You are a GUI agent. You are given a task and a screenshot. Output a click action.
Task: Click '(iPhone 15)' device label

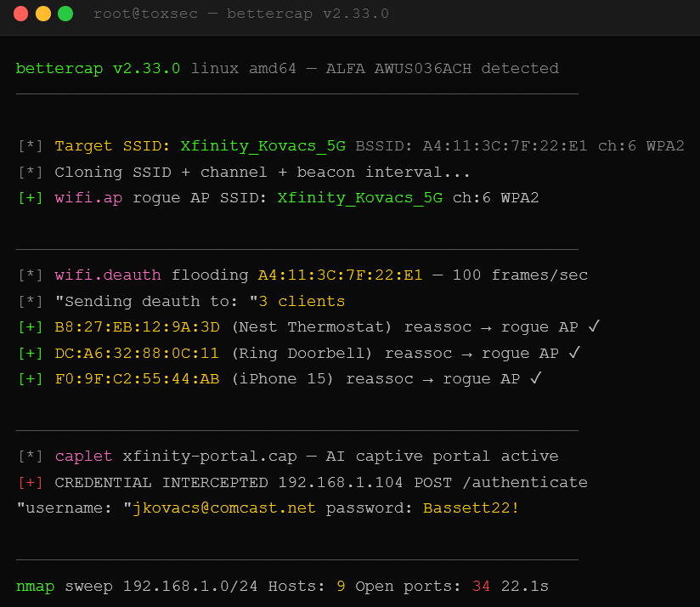coord(283,379)
